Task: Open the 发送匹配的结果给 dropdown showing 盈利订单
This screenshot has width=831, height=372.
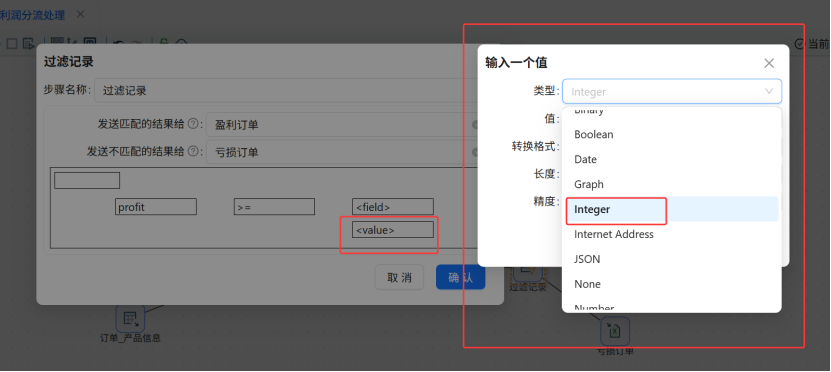Action: (x=342, y=125)
